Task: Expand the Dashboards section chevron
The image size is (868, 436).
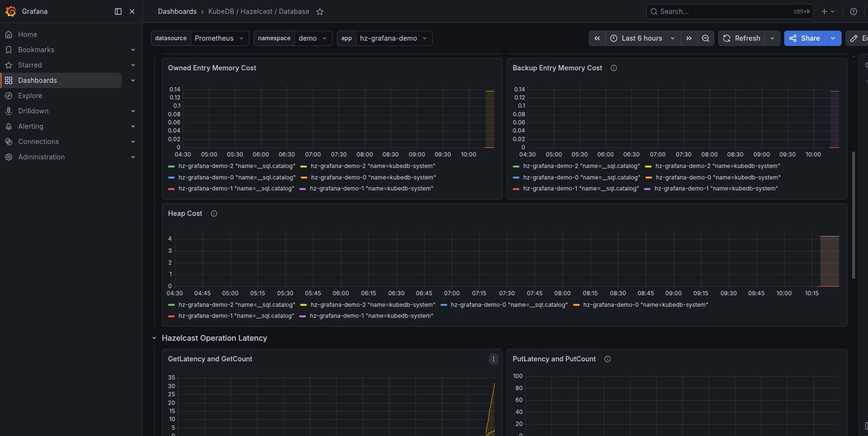Action: click(133, 80)
